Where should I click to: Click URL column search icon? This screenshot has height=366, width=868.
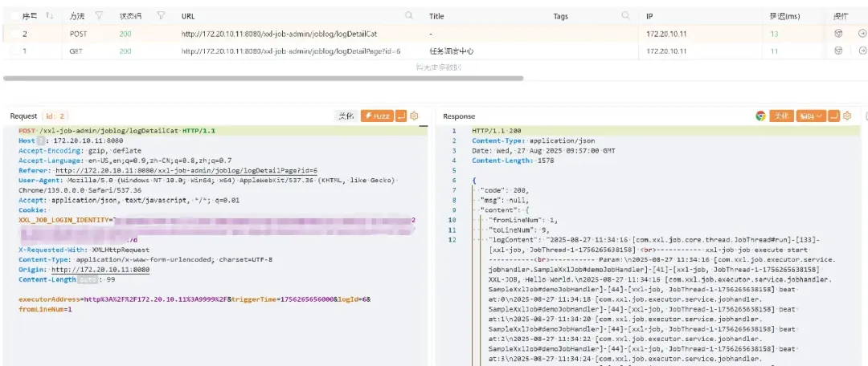(409, 16)
